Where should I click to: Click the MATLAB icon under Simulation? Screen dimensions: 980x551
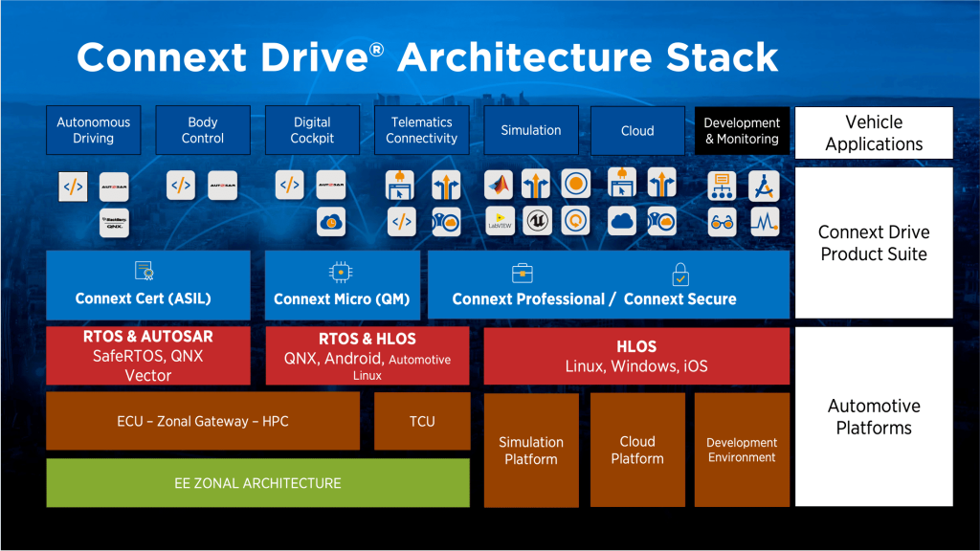500,184
